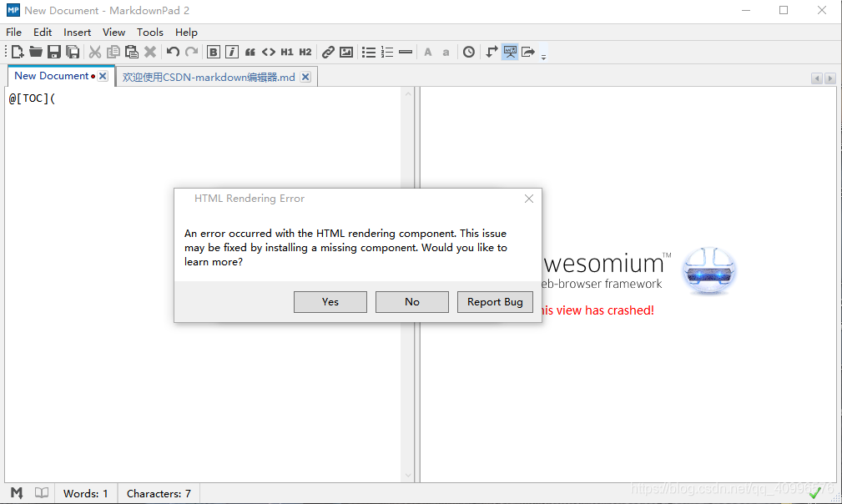The image size is (842, 504).
Task: Click in the editor text after @[TOC](
Action: (57, 98)
